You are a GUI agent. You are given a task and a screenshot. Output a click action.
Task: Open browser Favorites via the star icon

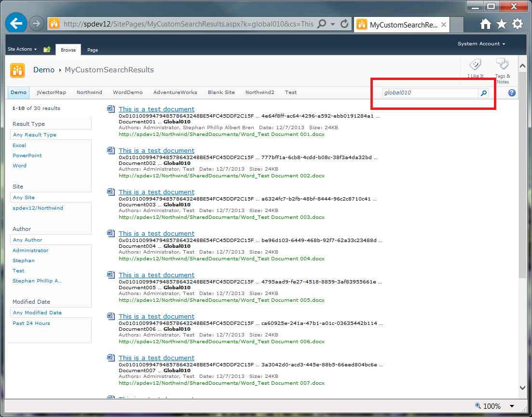pos(502,23)
